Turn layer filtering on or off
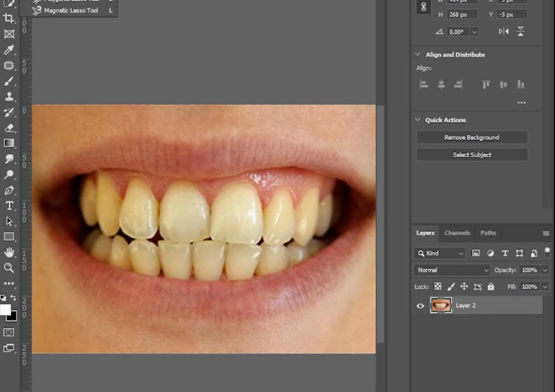 tap(547, 252)
